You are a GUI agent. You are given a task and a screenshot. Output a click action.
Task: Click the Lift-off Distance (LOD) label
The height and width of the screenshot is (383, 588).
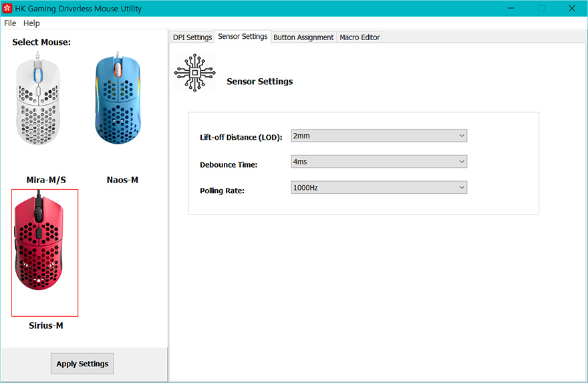pyautogui.click(x=241, y=137)
